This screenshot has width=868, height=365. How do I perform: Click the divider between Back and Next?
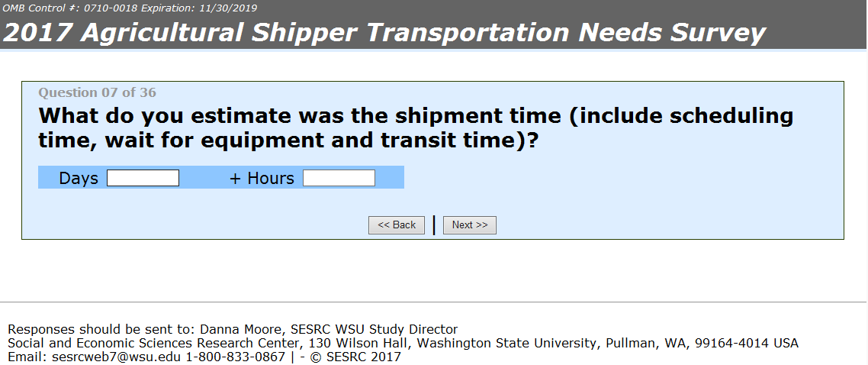point(434,225)
